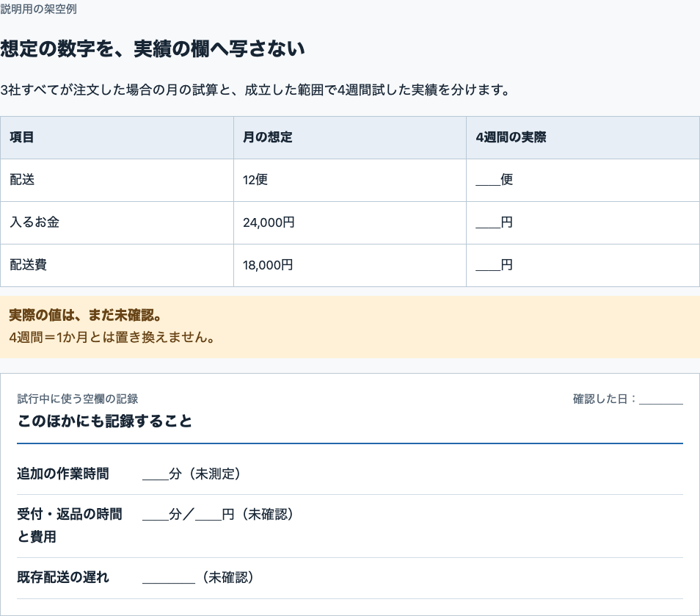The image size is (700, 616).
Task: Click the note 4週間＝1か月とは置き換えません。
Action: coord(112,337)
